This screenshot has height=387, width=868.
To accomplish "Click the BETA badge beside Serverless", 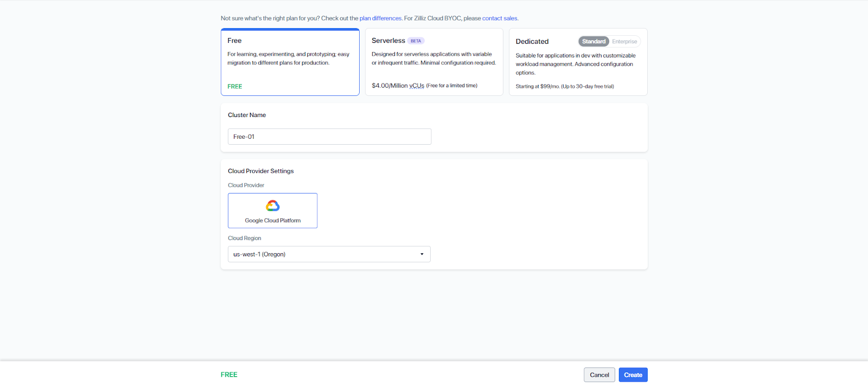I will [x=416, y=41].
